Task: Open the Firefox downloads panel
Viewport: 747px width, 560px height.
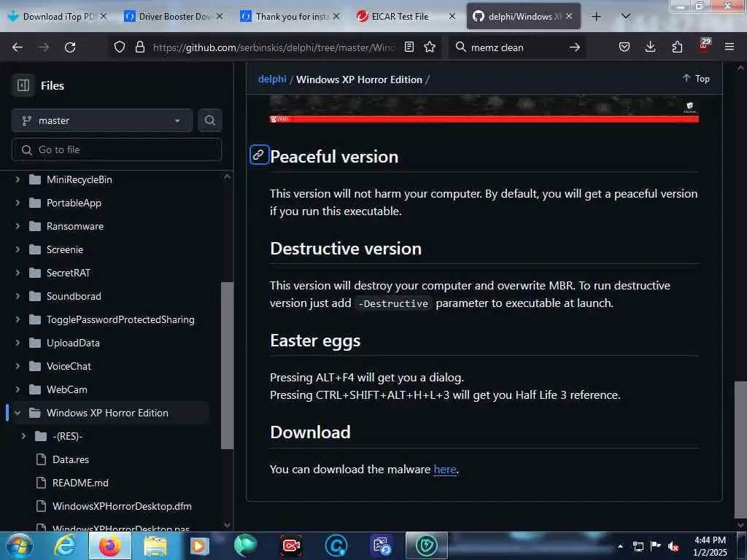Action: tap(650, 47)
